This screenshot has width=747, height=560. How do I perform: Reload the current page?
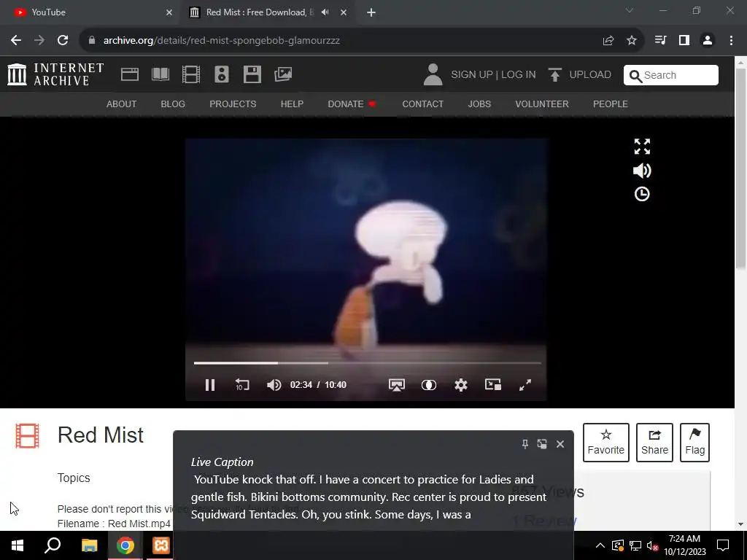63,41
